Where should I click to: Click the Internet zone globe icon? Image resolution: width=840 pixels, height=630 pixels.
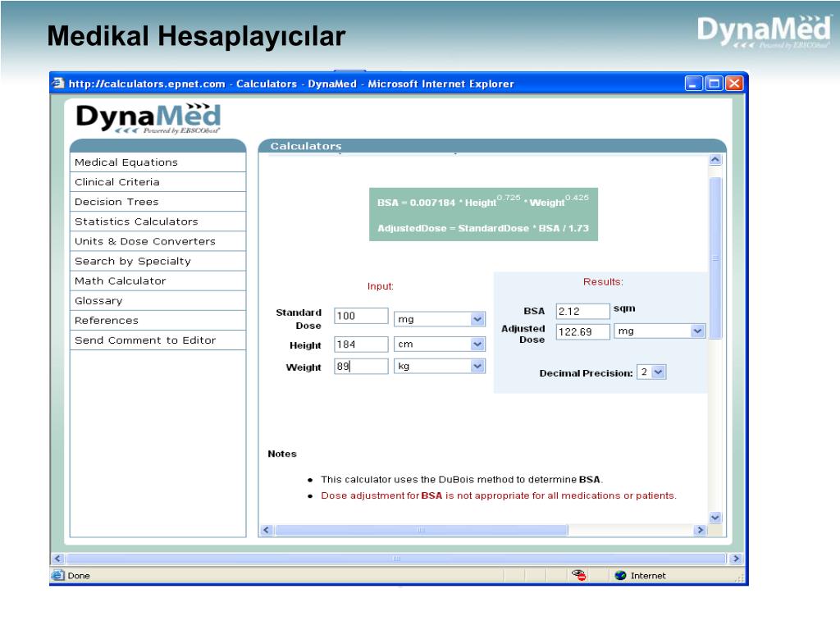[620, 575]
